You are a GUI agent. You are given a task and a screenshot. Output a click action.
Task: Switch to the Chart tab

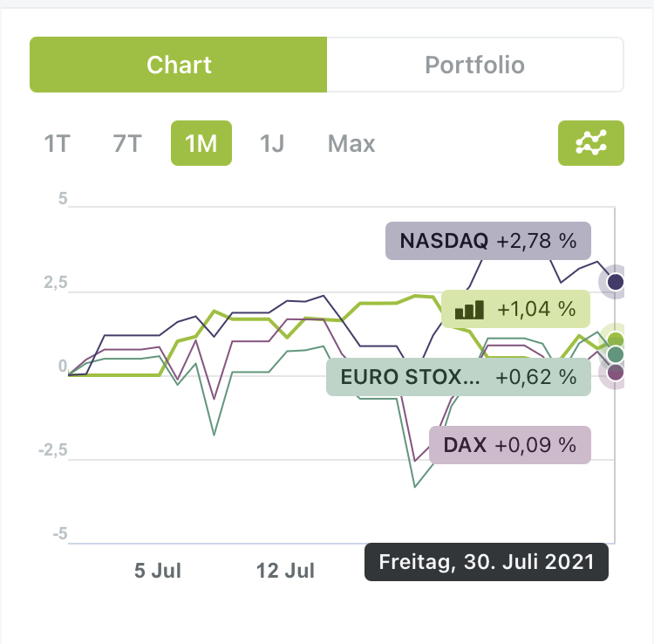[179, 65]
